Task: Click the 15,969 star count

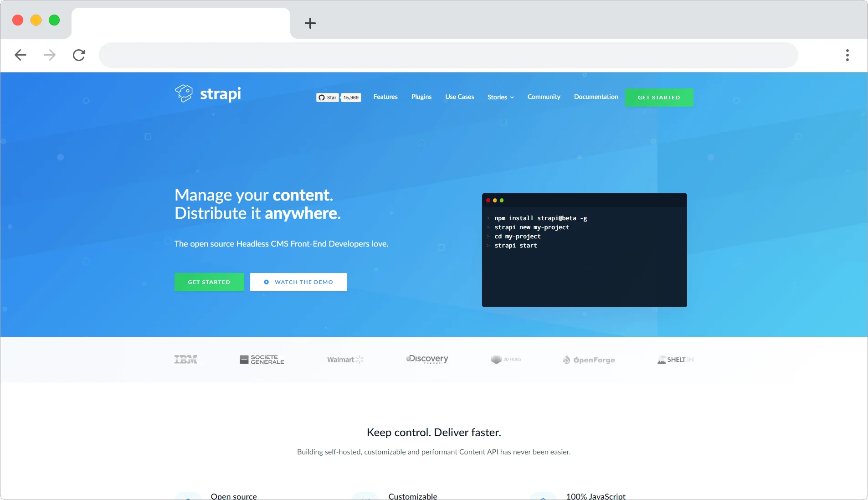Action: coord(351,98)
